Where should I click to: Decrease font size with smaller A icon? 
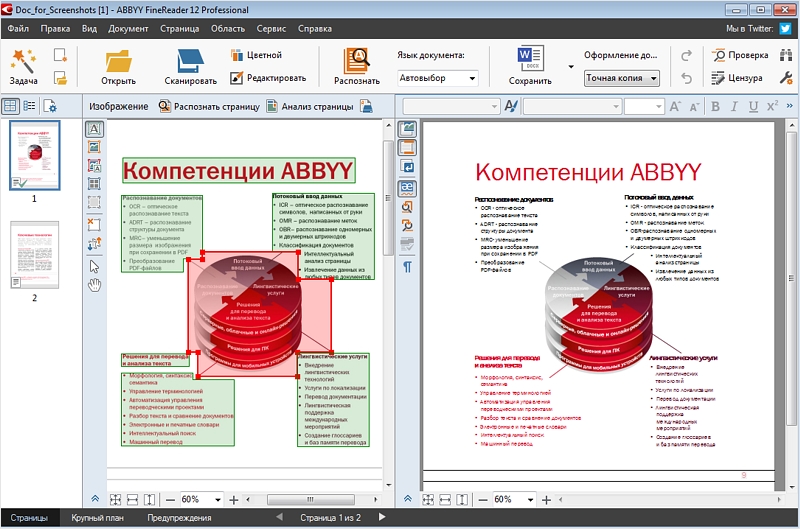(694, 107)
